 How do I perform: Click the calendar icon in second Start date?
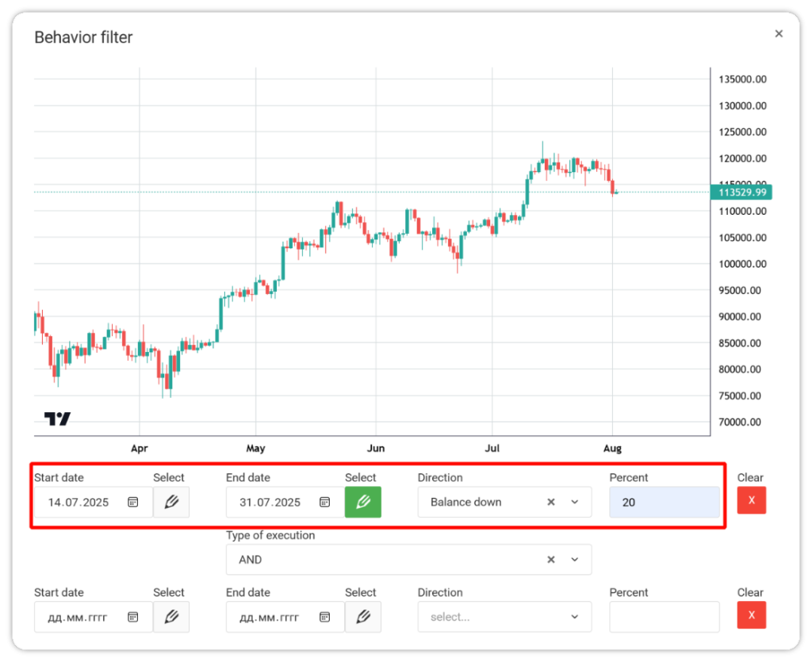[x=133, y=617]
